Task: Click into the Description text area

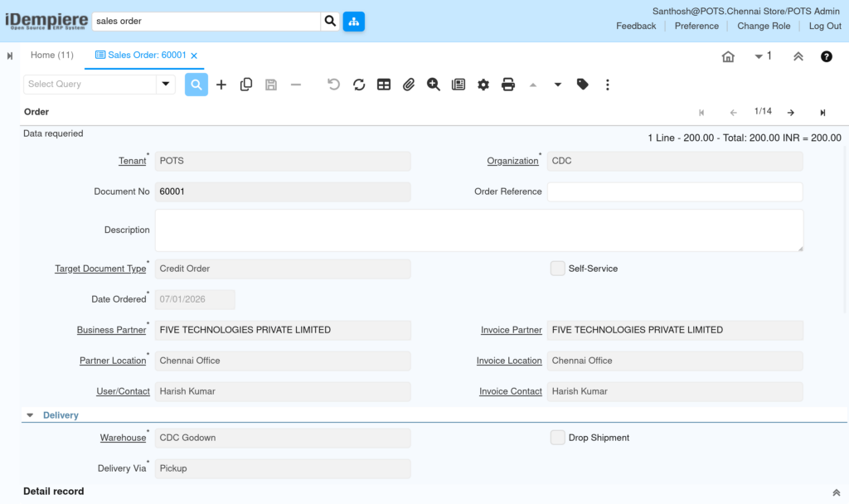Action: [x=478, y=230]
